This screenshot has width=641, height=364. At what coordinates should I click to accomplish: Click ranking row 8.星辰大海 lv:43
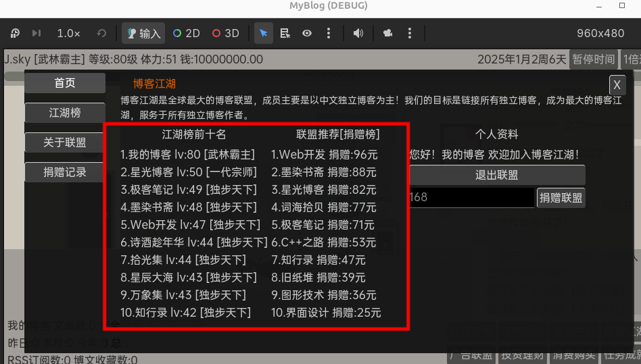click(189, 278)
